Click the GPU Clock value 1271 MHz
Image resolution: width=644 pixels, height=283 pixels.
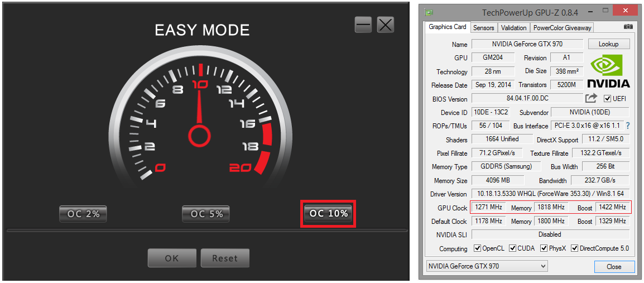[x=488, y=207]
